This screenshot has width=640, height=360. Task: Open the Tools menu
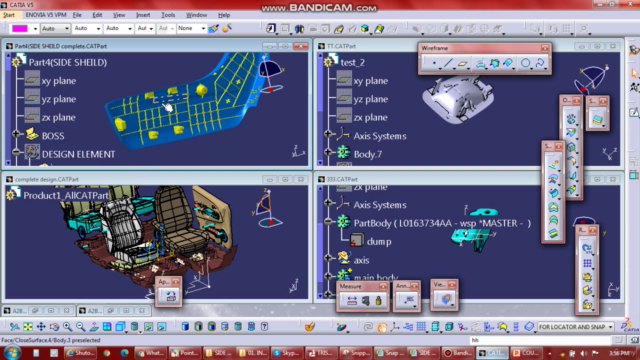coord(168,15)
